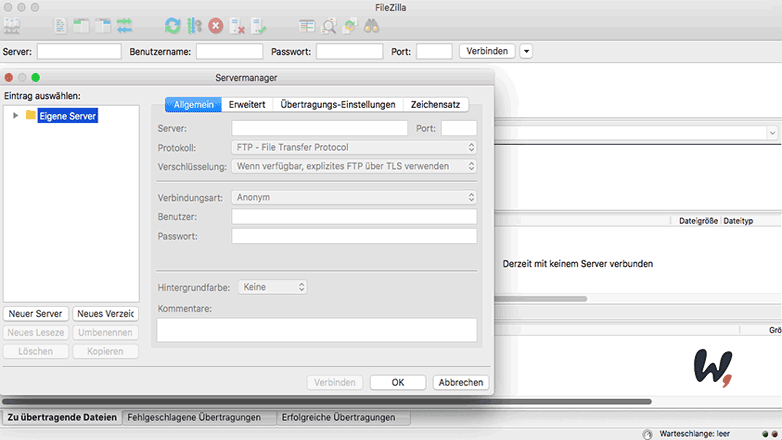Click the Benutzername field in the quickconnect bar
782x440 pixels.
pyautogui.click(x=229, y=51)
